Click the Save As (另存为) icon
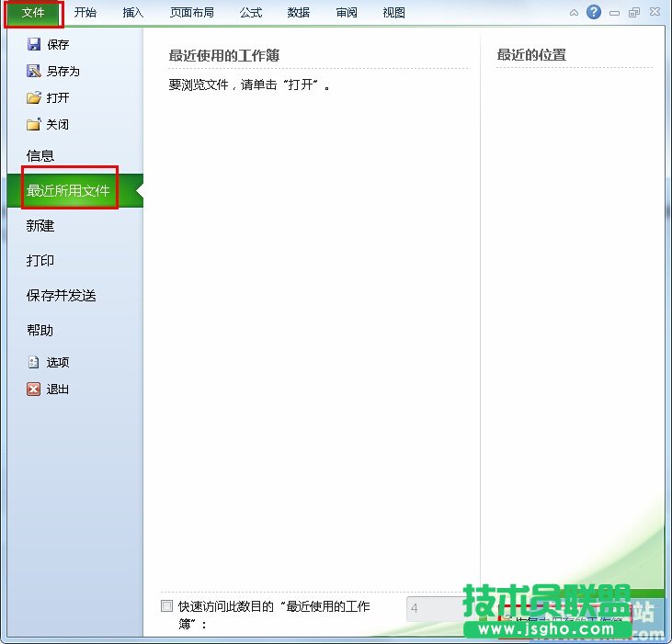 34,71
